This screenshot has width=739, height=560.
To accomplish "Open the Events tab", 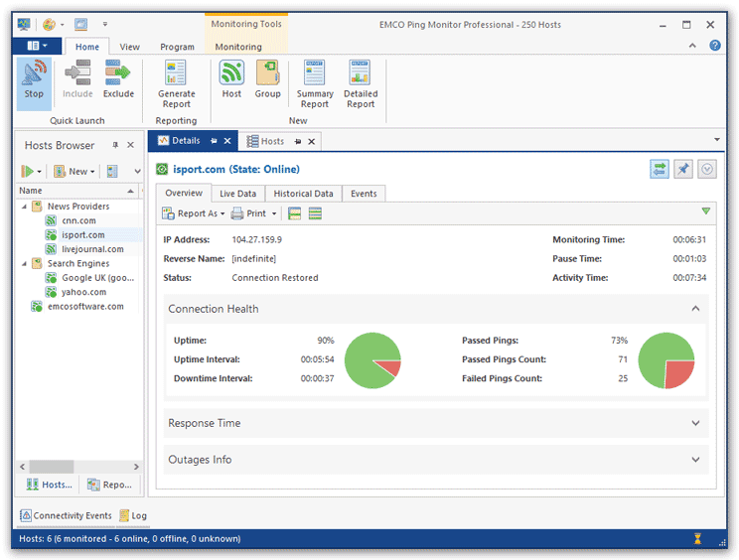I will click(364, 194).
